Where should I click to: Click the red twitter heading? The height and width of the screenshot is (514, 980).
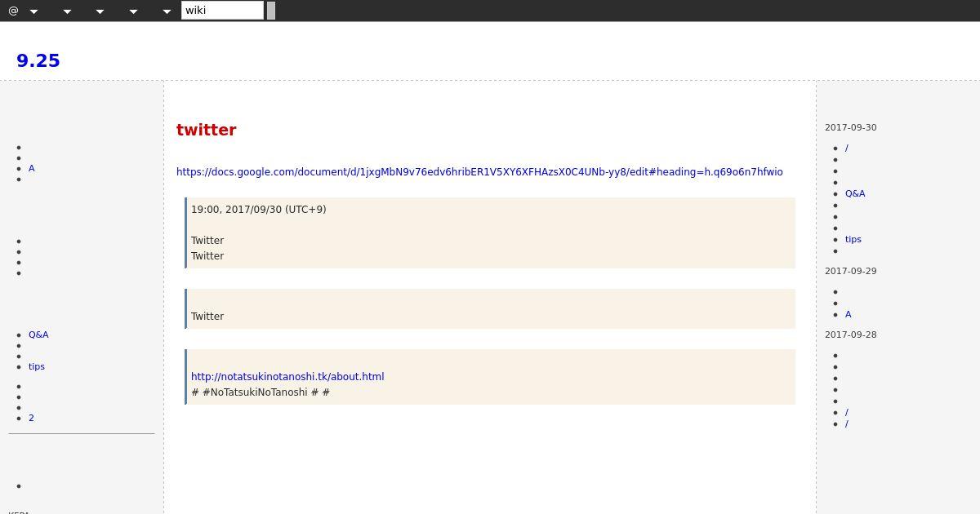[207, 130]
